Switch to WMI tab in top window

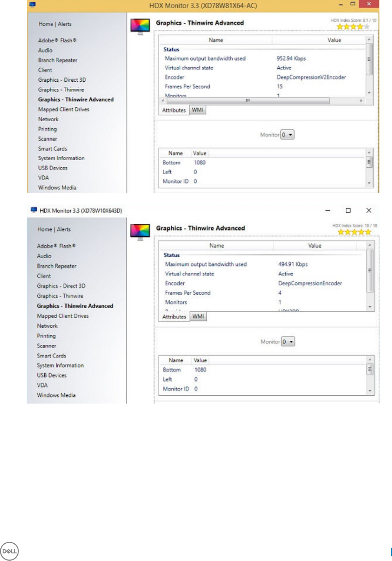tap(197, 110)
